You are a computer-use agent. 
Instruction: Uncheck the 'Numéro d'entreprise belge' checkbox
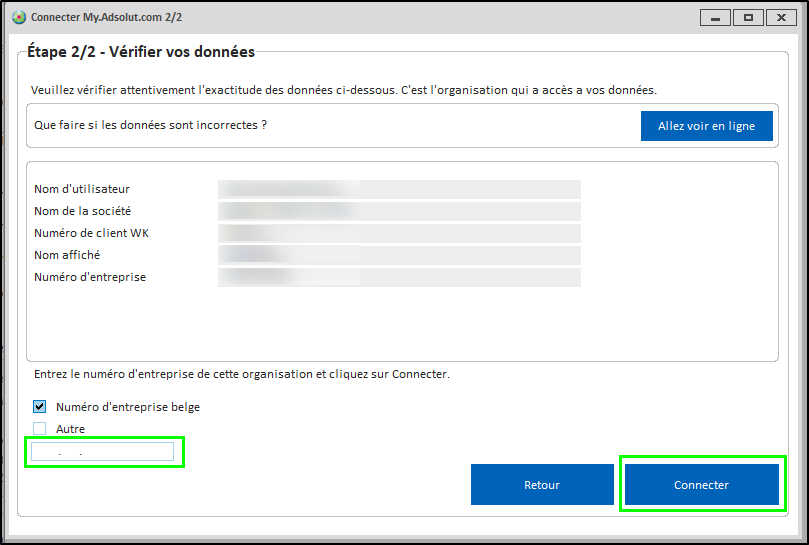(x=40, y=407)
